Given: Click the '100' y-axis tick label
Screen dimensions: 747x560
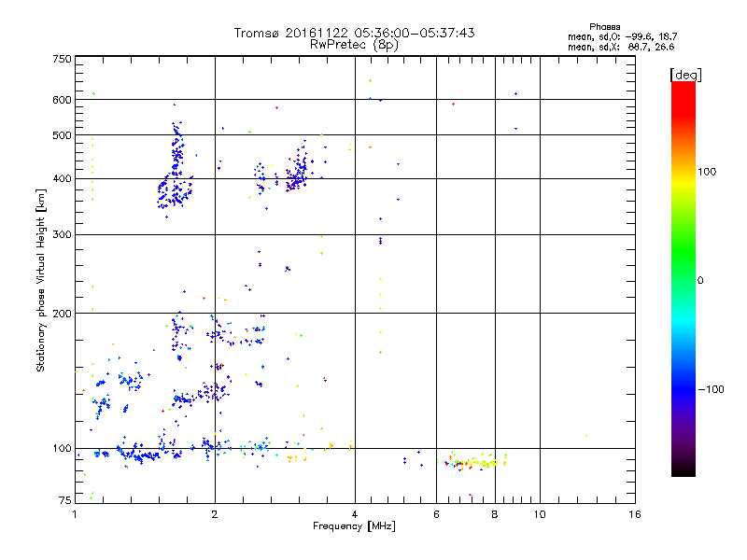Looking at the screenshot, I should [x=62, y=448].
